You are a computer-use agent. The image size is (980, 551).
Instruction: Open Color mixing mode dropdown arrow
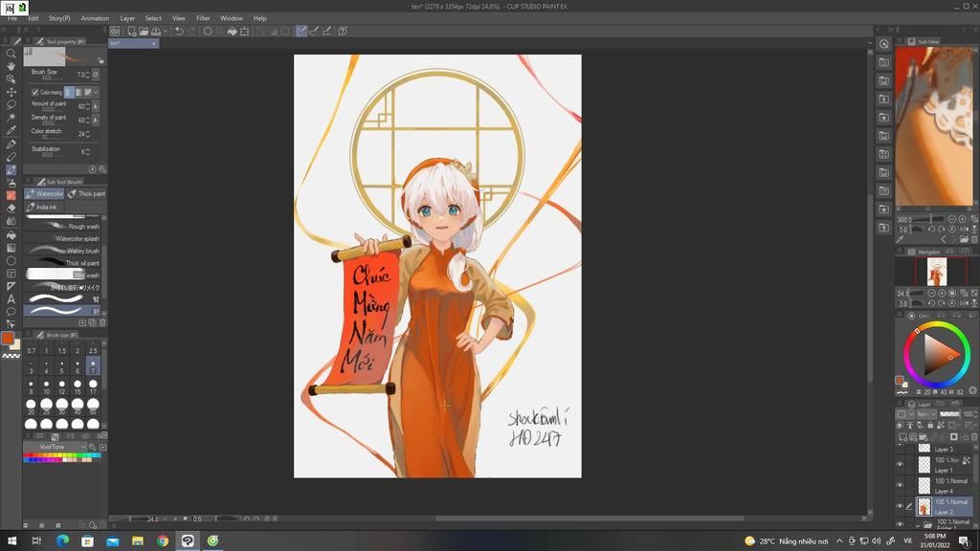pyautogui.click(x=96, y=93)
